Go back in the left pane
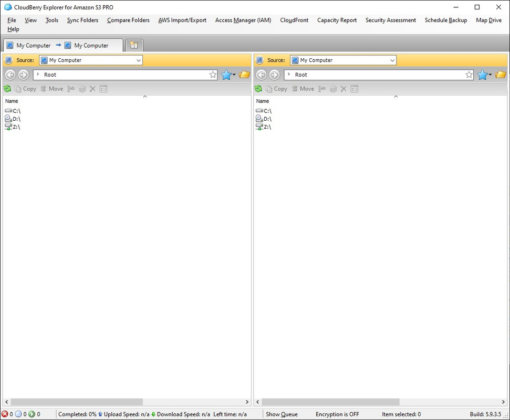Viewport: 510px width, 420px height. click(x=11, y=75)
